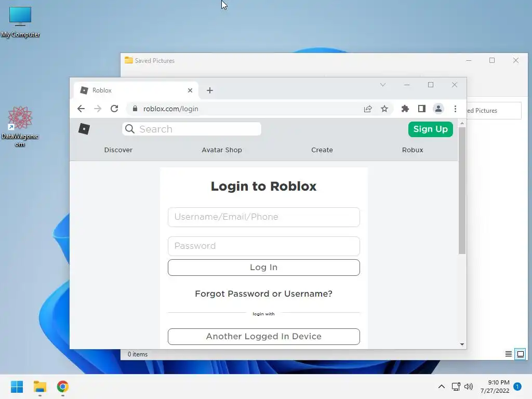Viewport: 532px width, 399px height.
Task: Bookmark this tab with the star icon
Action: (x=384, y=109)
